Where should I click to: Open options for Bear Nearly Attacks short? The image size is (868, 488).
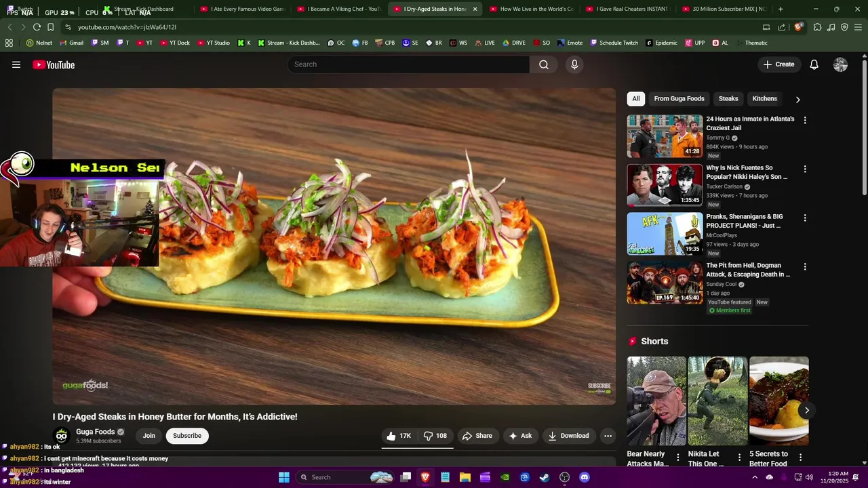678,457
